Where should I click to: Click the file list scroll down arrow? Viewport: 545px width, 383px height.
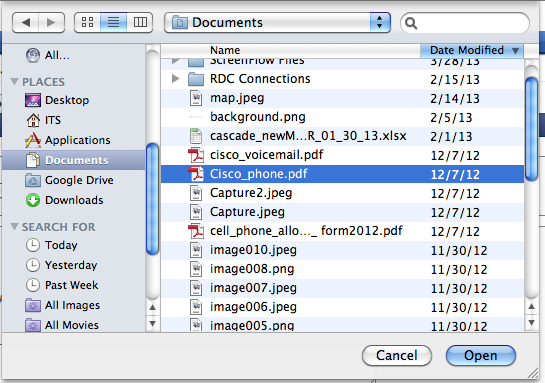click(x=531, y=323)
